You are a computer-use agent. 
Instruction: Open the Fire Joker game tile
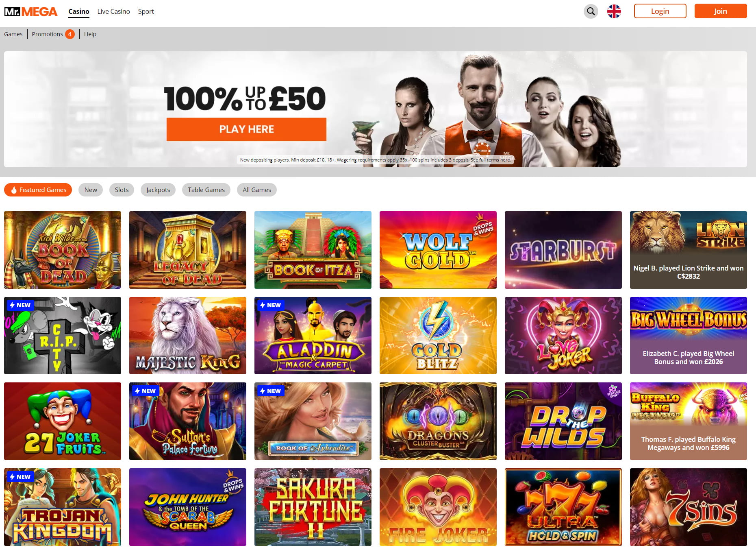tap(438, 507)
